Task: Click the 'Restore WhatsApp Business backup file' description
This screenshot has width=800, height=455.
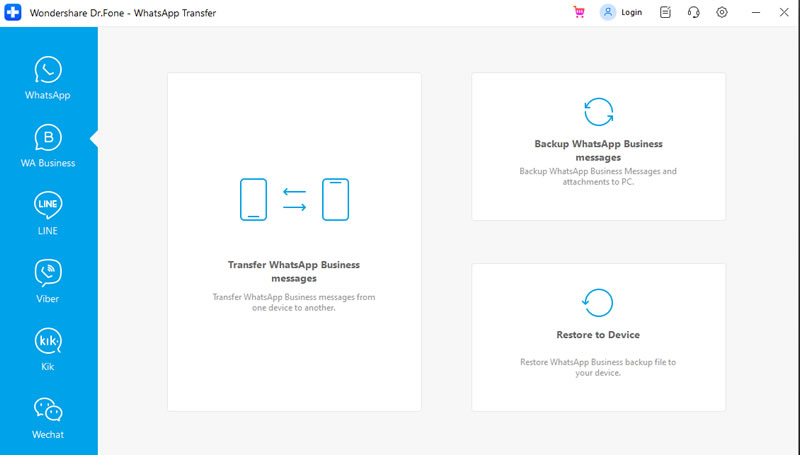Action: point(598,367)
